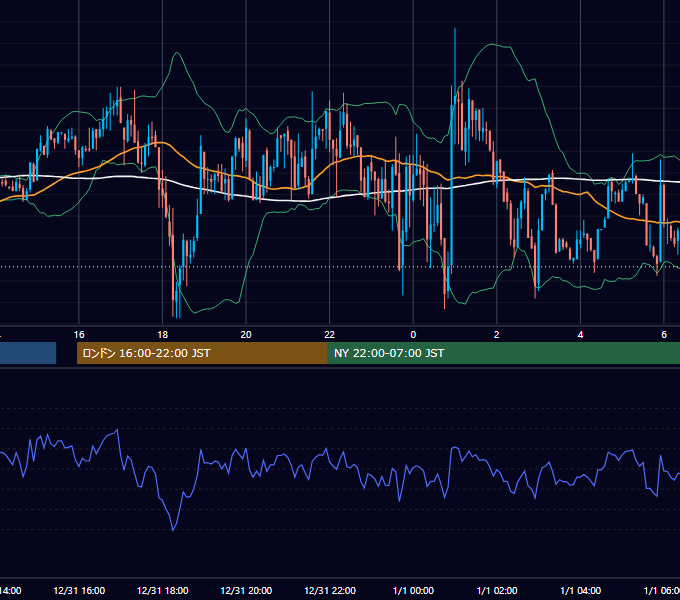The width and height of the screenshot is (680, 600).
Task: Click the blue session bar left of ロンドン
Action: [28, 353]
